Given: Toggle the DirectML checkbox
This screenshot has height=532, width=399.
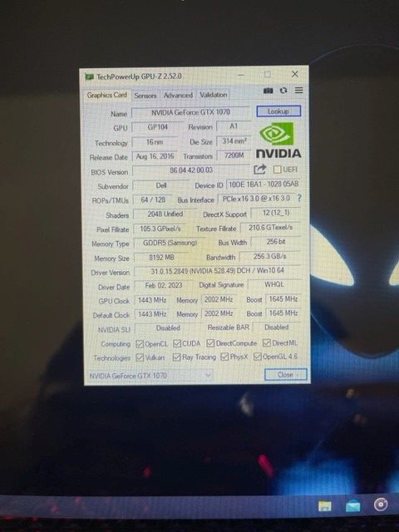Looking at the screenshot, I should pos(267,343).
